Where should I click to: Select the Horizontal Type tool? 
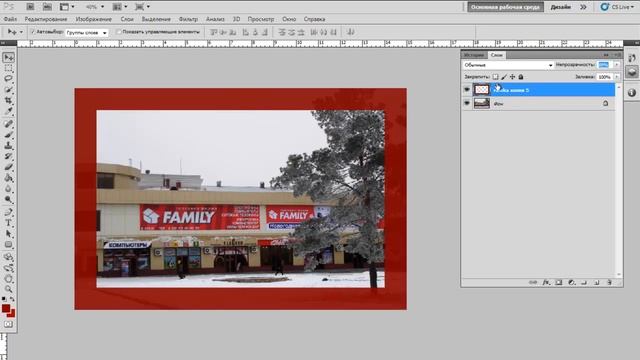pyautogui.click(x=9, y=223)
